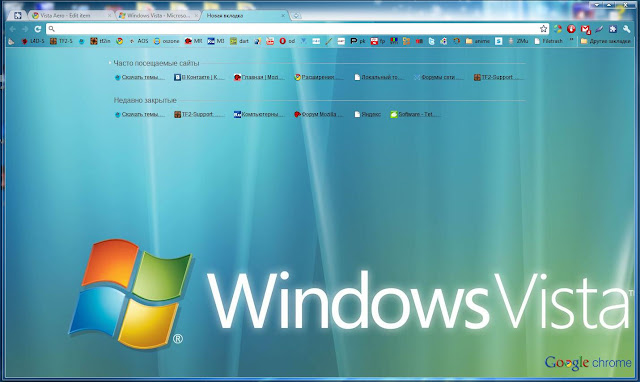This screenshot has height=382, width=640.
Task: Open the Gmail checker extension icon
Action: pyautogui.click(x=585, y=29)
